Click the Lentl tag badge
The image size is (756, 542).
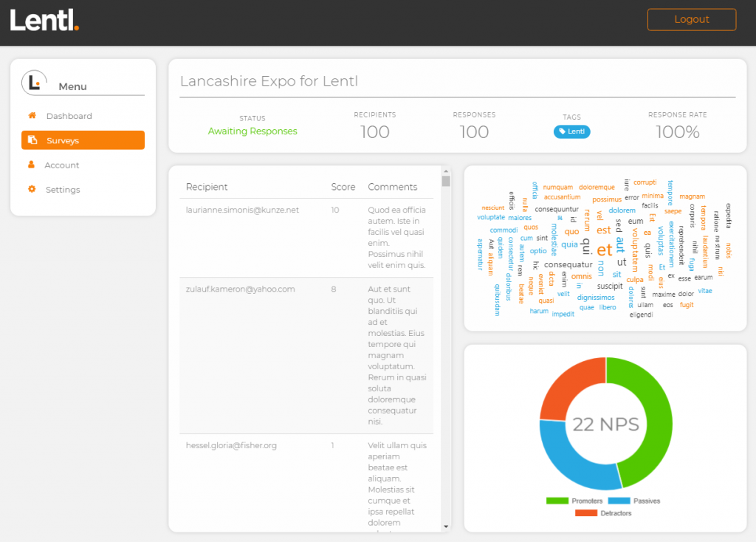point(571,132)
